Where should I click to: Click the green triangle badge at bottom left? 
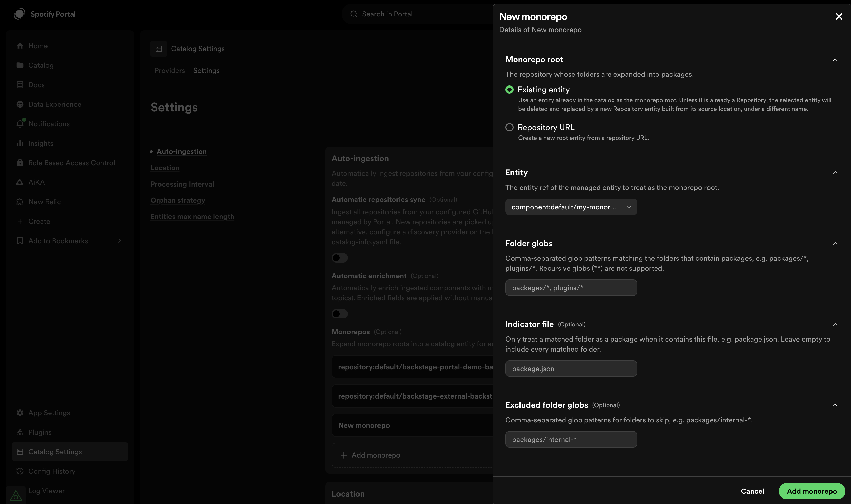coord(16,496)
